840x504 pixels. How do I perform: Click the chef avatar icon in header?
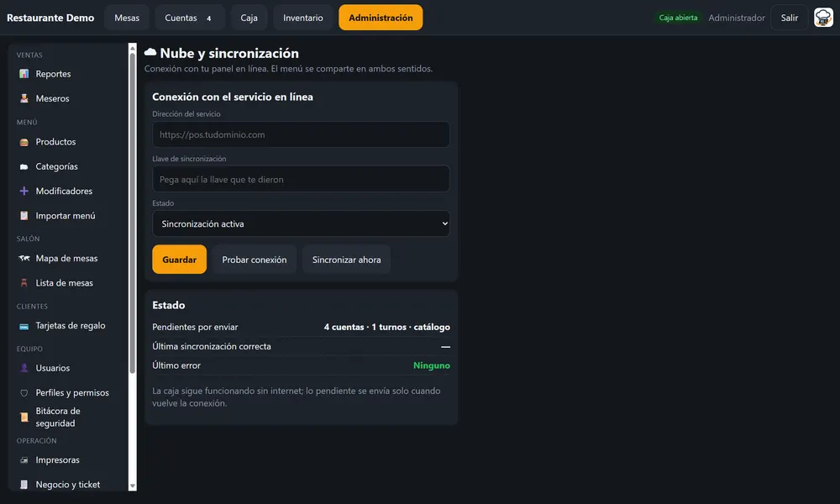click(823, 18)
